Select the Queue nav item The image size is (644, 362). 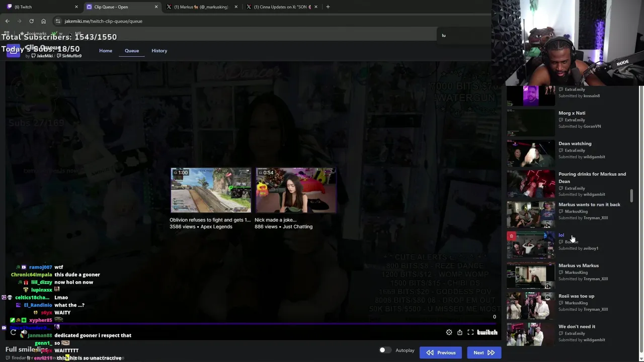tap(132, 50)
